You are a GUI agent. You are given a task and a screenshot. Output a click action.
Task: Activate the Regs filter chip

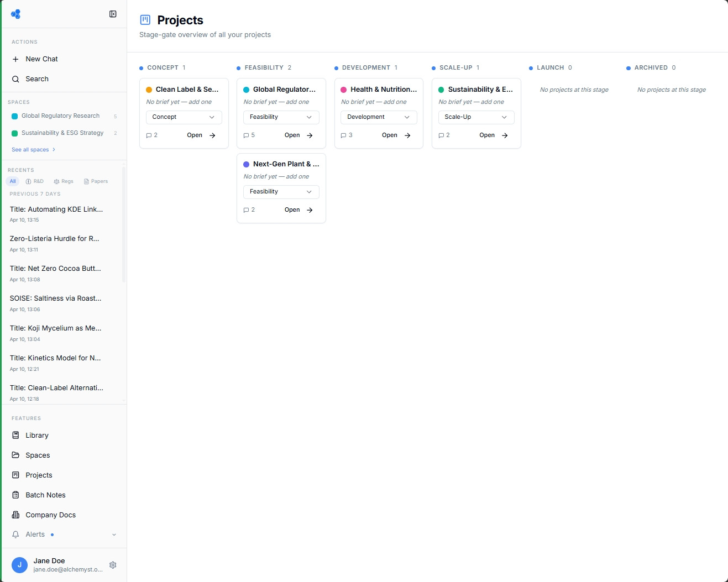64,181
